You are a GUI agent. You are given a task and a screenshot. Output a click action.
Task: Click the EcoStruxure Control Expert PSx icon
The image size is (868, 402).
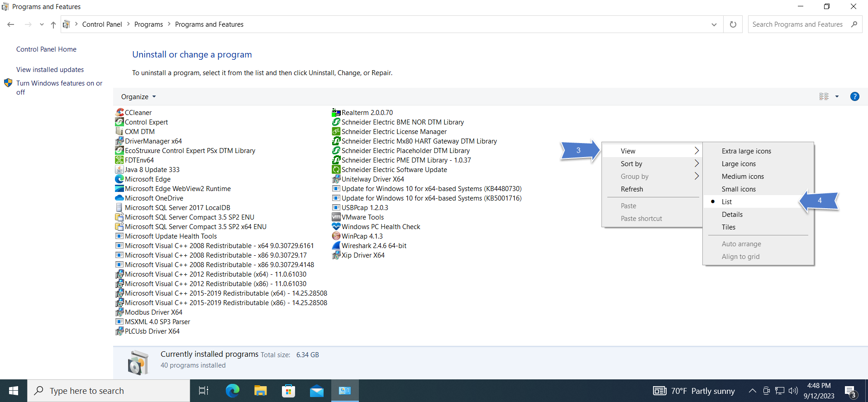click(119, 150)
